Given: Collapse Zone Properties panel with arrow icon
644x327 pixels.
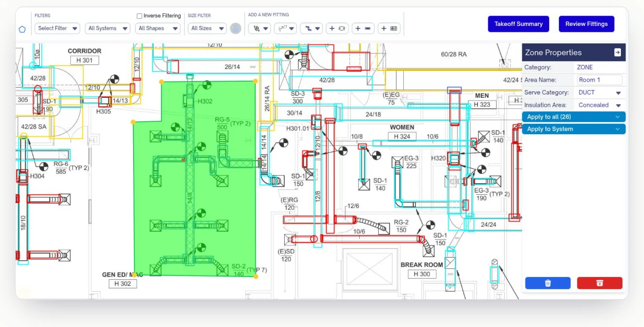Looking at the screenshot, I should 617,52.
